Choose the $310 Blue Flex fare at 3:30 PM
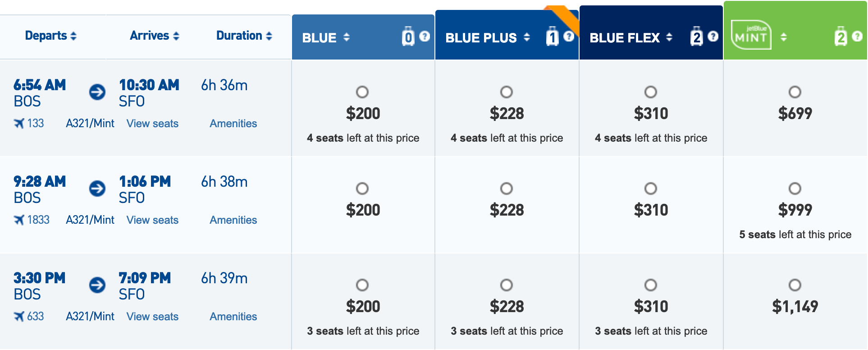The width and height of the screenshot is (868, 350). point(651,285)
